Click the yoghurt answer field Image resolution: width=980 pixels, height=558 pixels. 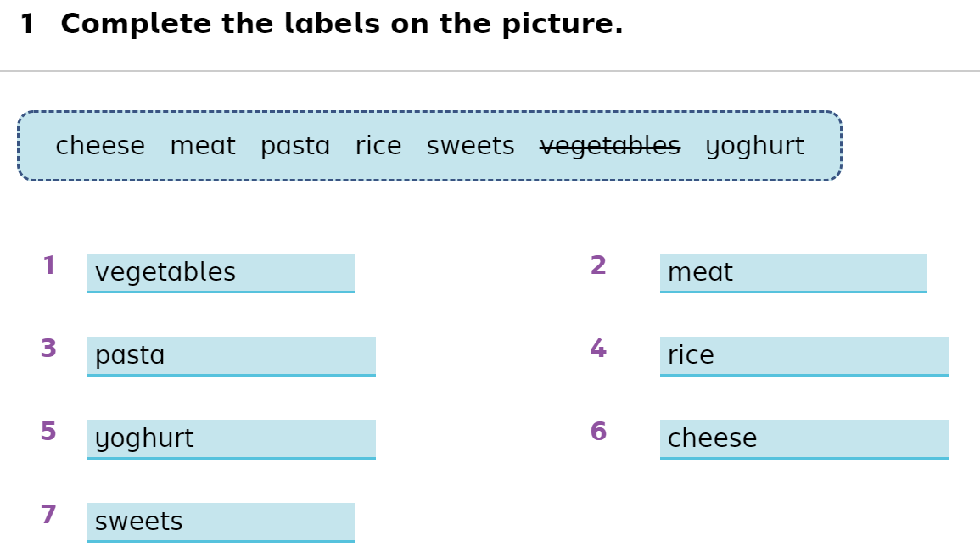[x=232, y=439]
